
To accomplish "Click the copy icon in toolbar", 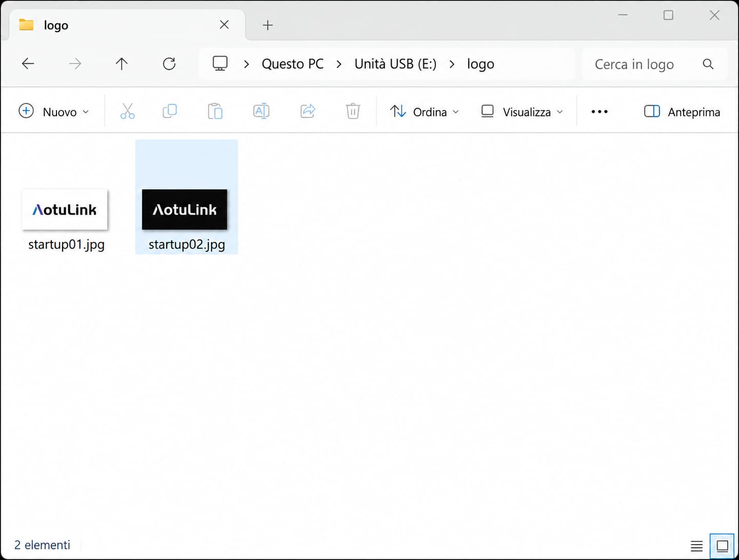I will 170,111.
